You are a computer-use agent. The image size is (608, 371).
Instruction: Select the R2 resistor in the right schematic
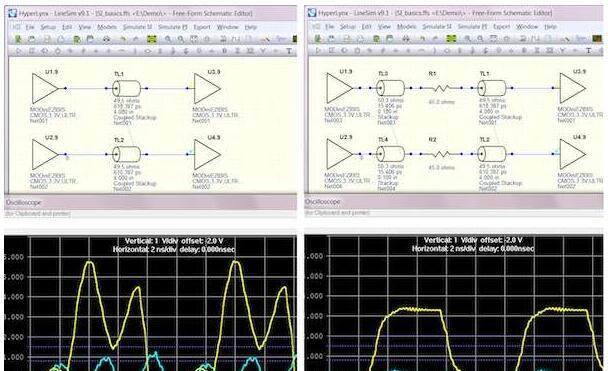coord(441,154)
